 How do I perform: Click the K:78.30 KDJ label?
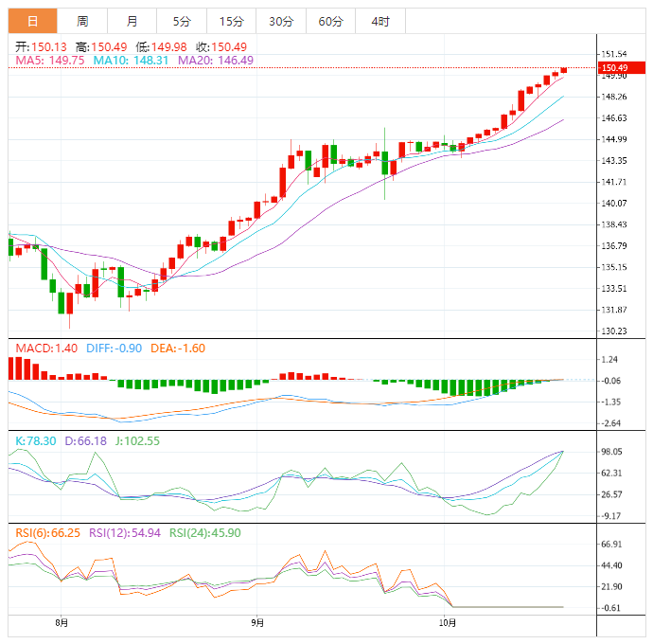click(36, 441)
